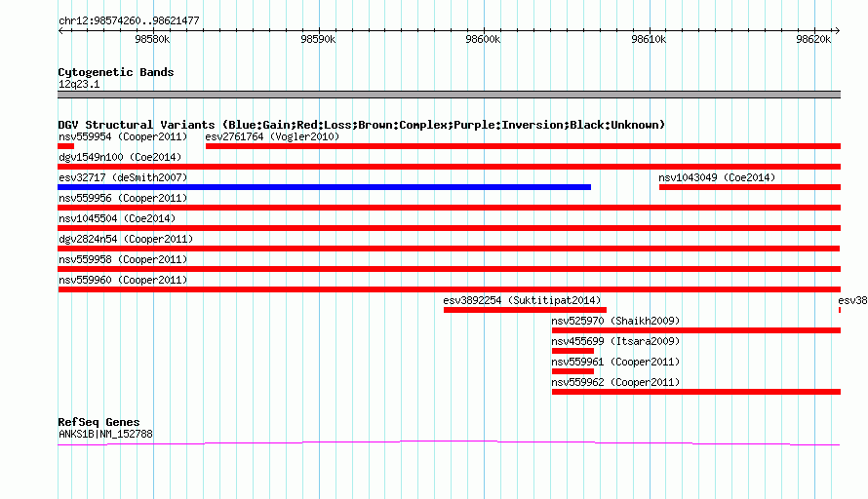Select the red bar under dgv2824n54
This screenshot has width=868, height=499.
click(449, 249)
